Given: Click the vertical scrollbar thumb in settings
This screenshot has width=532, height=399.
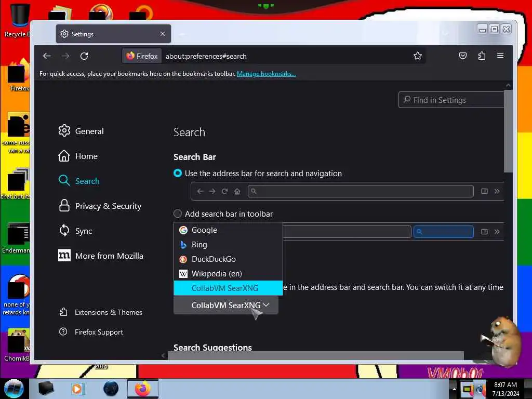Looking at the screenshot, I should [x=508, y=130].
